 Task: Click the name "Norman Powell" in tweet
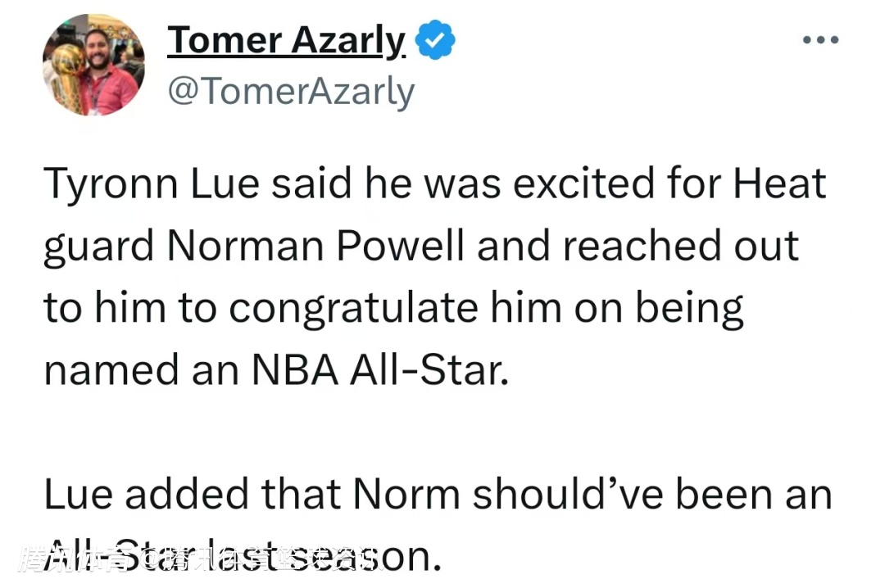(x=315, y=246)
